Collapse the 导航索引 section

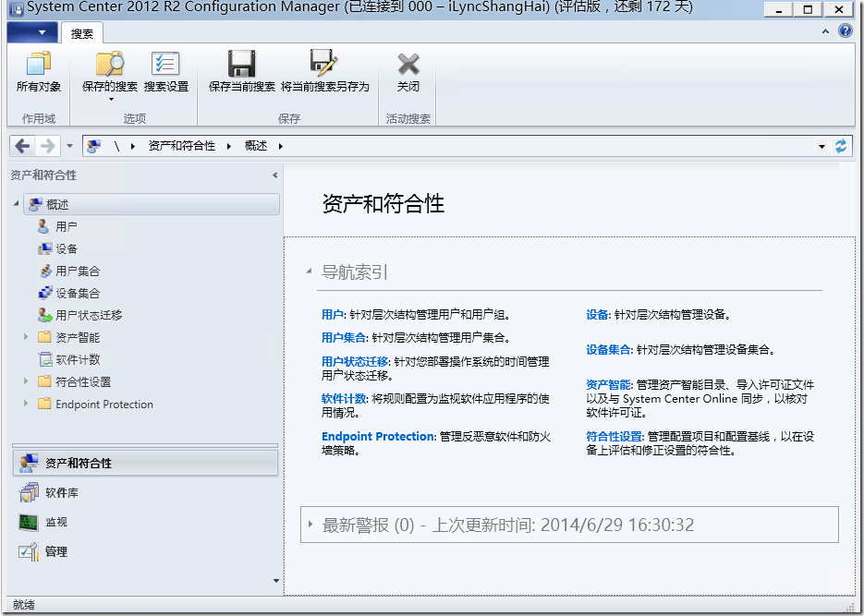pyautogui.click(x=310, y=271)
